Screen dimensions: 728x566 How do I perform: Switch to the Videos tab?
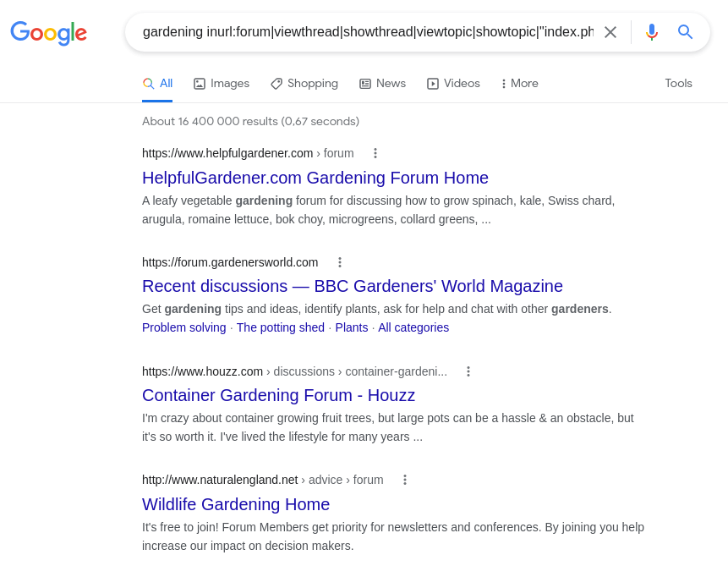(x=453, y=84)
